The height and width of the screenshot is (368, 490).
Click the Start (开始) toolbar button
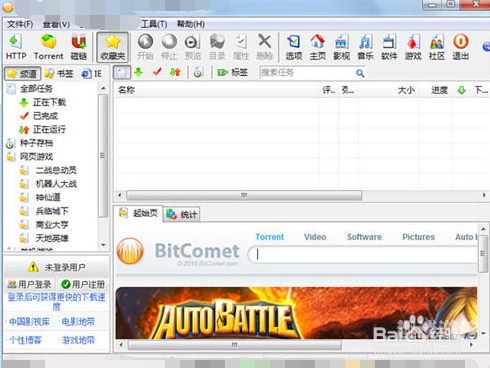pos(145,47)
